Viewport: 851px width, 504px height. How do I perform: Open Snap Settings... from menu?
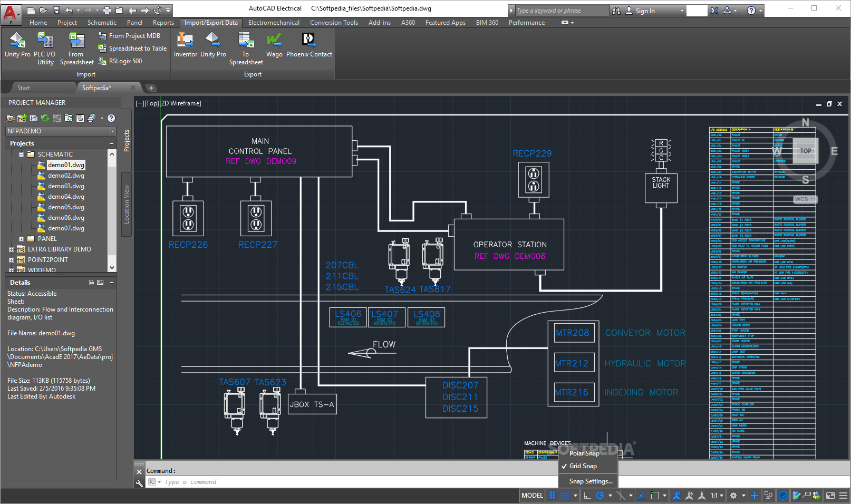pyautogui.click(x=588, y=481)
